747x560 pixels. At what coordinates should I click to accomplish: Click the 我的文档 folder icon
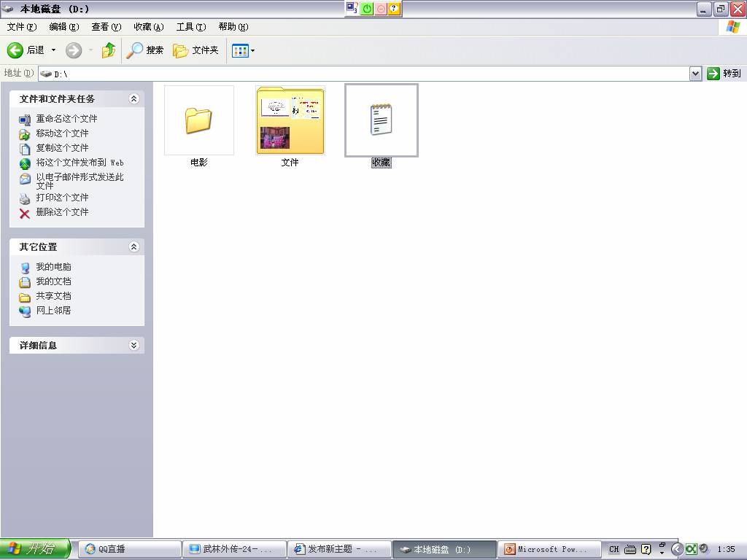(25, 282)
